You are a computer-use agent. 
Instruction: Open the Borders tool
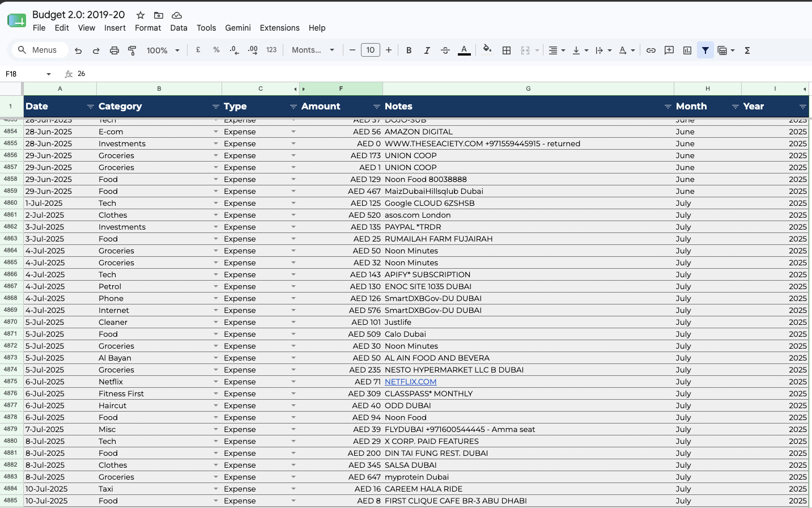507,50
